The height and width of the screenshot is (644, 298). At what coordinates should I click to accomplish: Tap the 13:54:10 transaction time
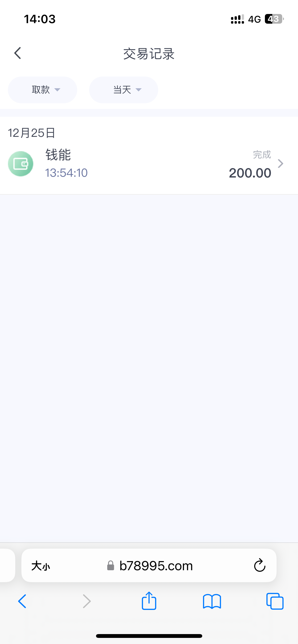pyautogui.click(x=66, y=173)
